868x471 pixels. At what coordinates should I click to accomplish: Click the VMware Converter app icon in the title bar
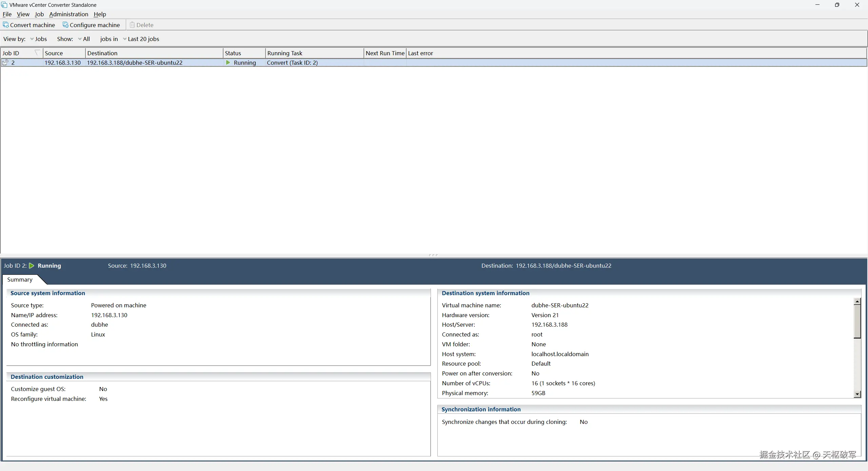point(4,5)
